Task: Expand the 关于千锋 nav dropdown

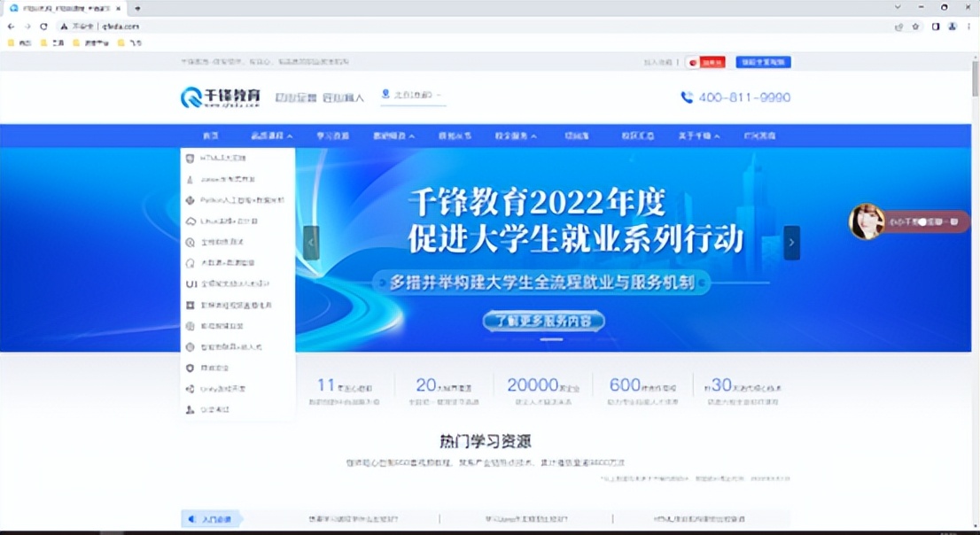Action: click(x=699, y=136)
